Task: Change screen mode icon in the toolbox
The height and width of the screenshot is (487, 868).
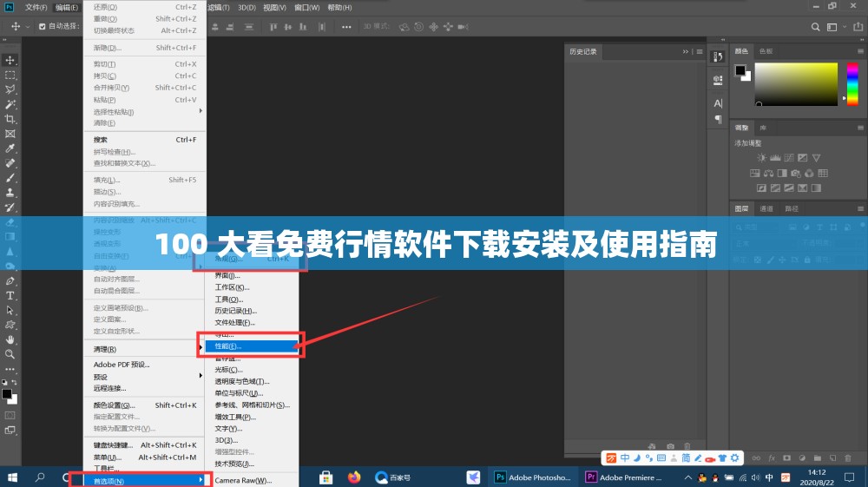Action: click(x=10, y=430)
